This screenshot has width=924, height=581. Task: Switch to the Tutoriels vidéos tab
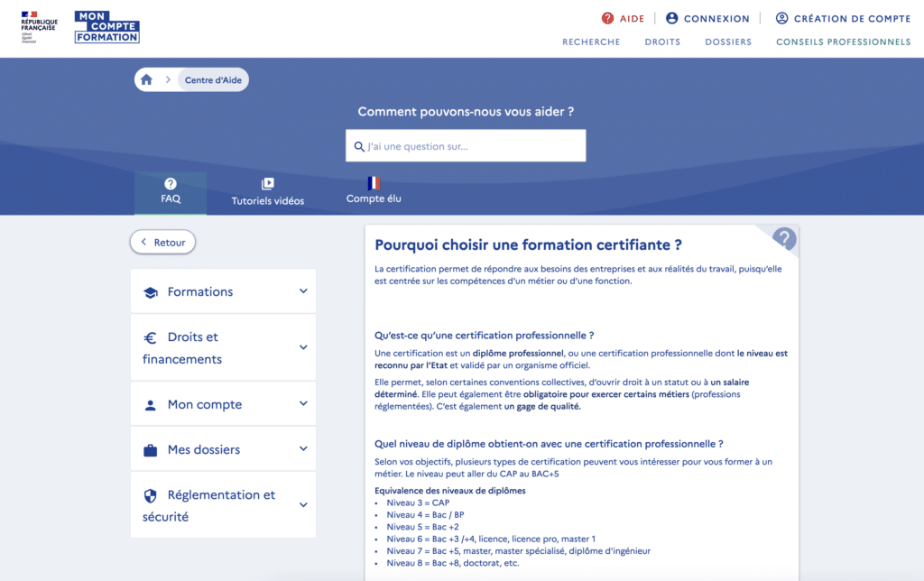267,193
